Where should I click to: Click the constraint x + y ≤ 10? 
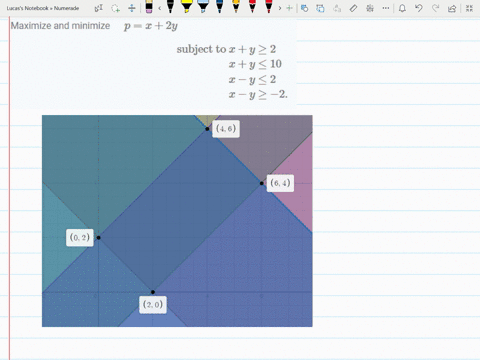point(255,64)
